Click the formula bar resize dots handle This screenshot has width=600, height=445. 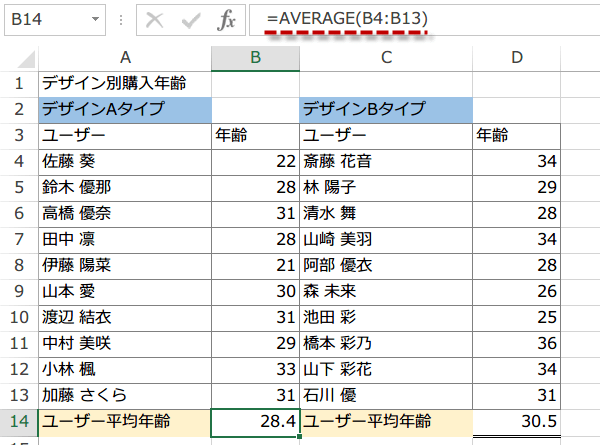[121, 20]
